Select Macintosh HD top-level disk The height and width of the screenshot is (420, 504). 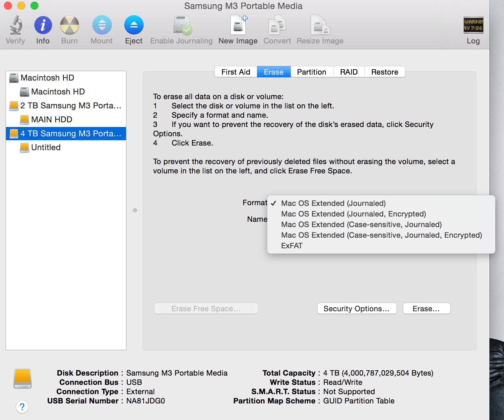coord(66,78)
